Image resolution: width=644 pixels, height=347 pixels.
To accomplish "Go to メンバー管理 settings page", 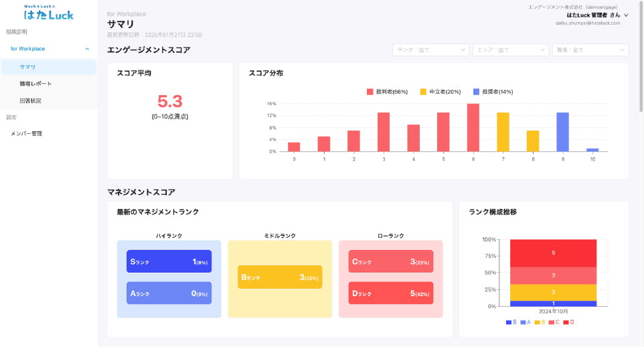I will [26, 133].
